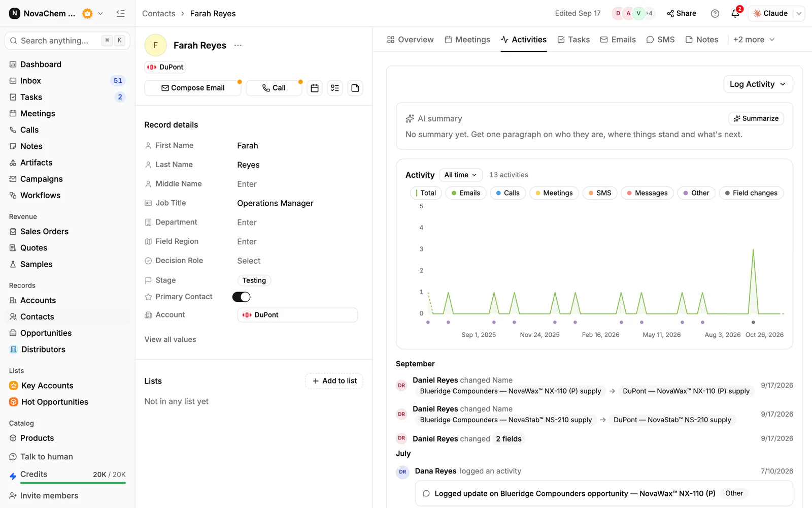Click the note page icon in action row
The image size is (812, 508).
pos(355,88)
